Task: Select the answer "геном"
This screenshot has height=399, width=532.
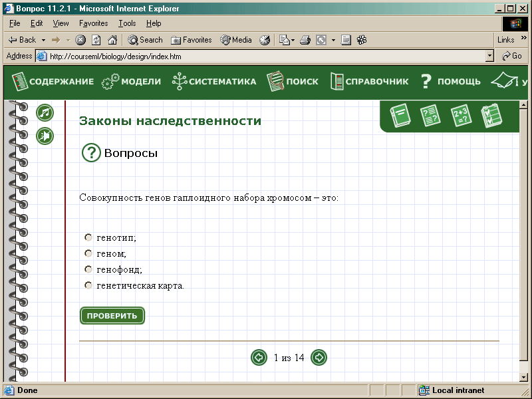Action: (x=88, y=253)
